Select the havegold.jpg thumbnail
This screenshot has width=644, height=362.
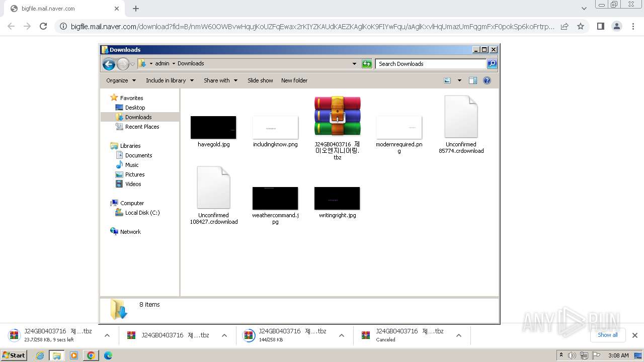click(213, 127)
